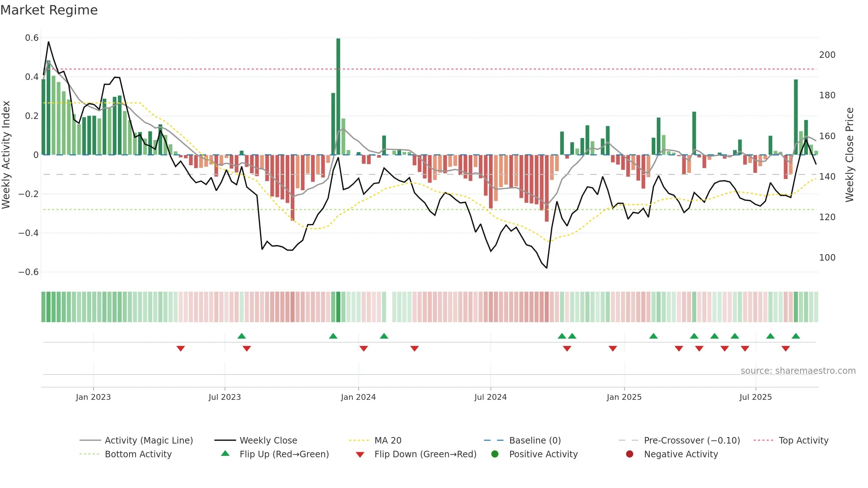The image size is (868, 488).
Task: Click the pink dotted Top Activity swatch
Action: click(x=763, y=440)
